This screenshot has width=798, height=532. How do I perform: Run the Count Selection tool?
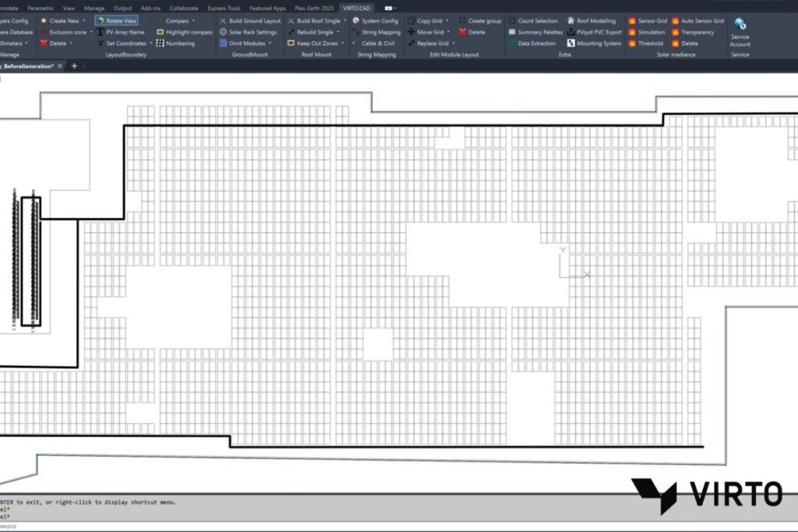click(533, 21)
